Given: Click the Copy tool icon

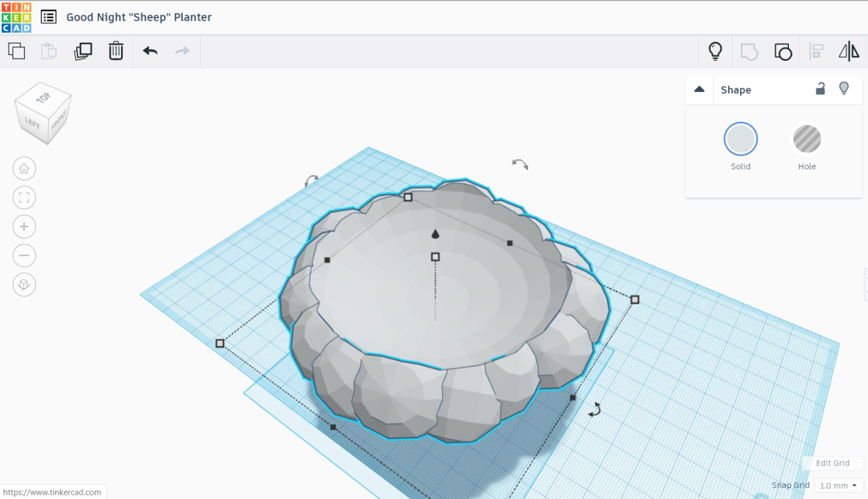Looking at the screenshot, I should [x=16, y=51].
